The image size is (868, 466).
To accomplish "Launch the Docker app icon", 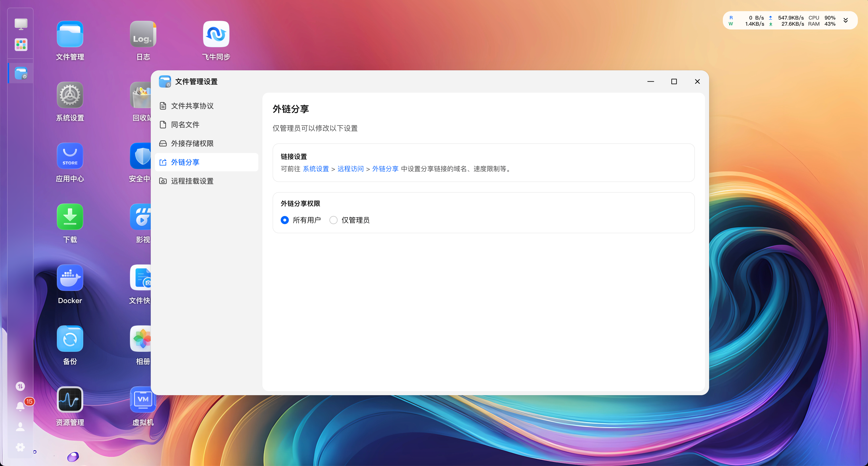I will (x=70, y=278).
